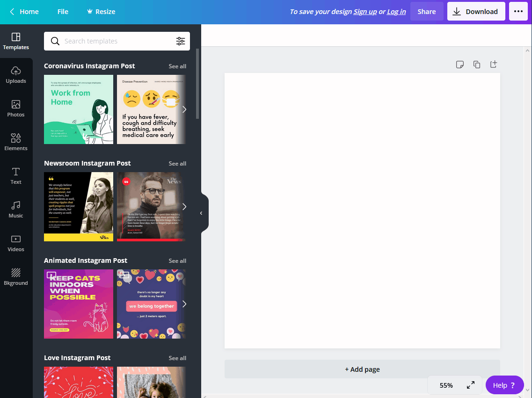The width and height of the screenshot is (532, 398).
Task: Click the + Add page button
Action: (x=362, y=369)
